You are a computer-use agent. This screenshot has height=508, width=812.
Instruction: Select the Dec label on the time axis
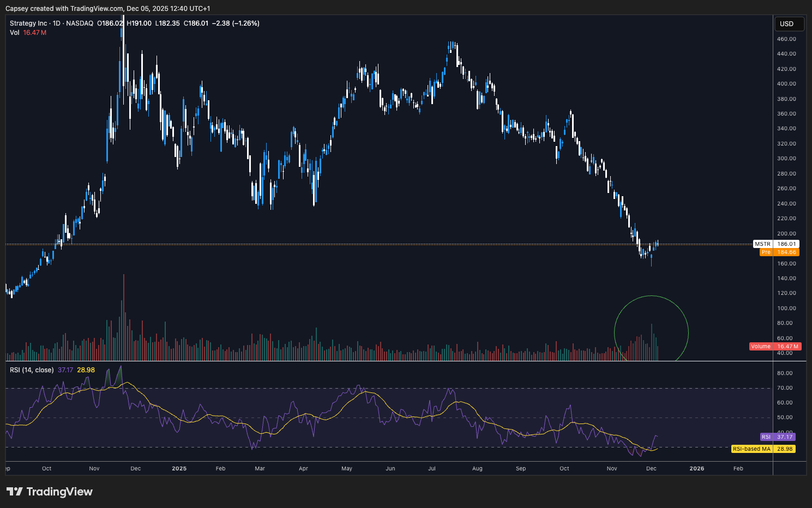[651, 468]
